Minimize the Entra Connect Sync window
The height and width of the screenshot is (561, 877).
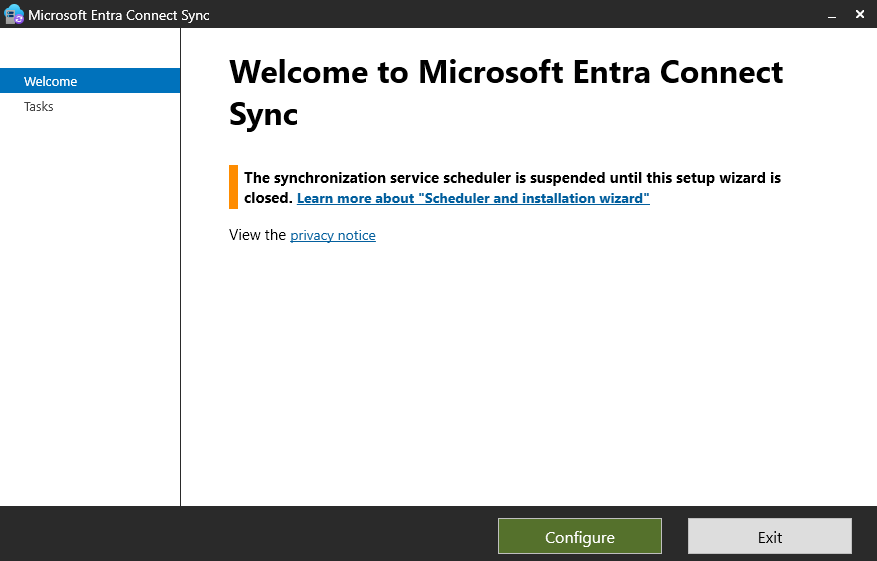click(x=832, y=15)
